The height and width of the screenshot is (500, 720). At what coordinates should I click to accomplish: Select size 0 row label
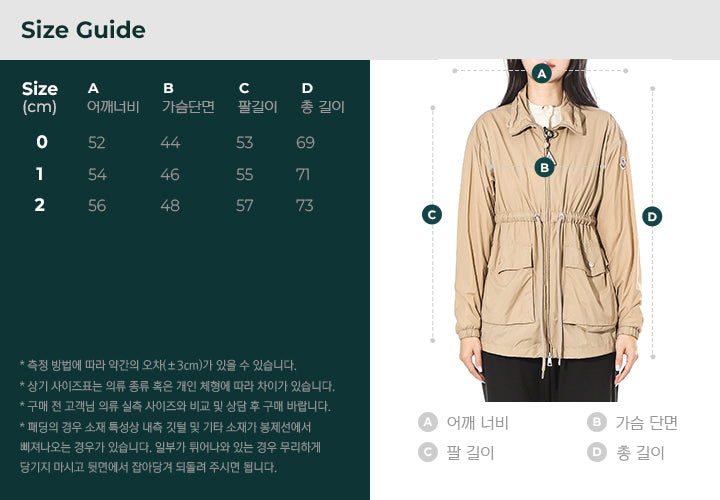click(42, 142)
